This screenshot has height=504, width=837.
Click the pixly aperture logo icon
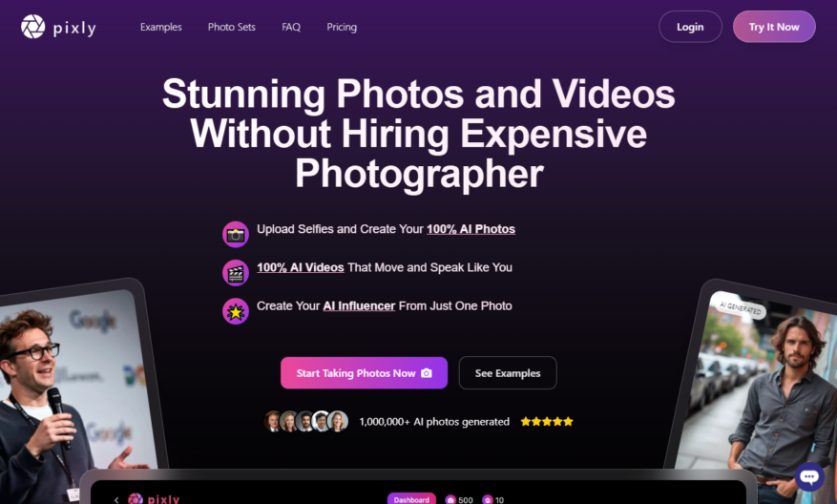(33, 27)
